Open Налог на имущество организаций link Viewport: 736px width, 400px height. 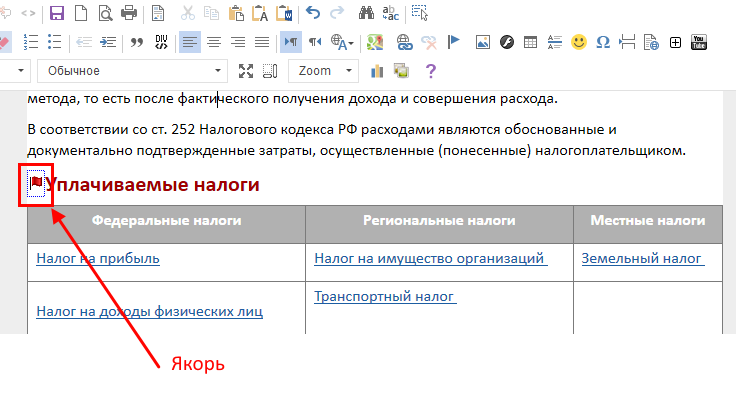pos(430,258)
